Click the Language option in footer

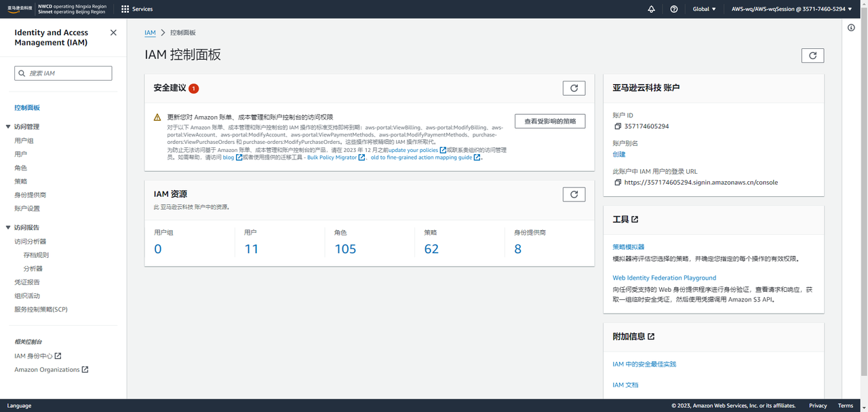[19, 406]
